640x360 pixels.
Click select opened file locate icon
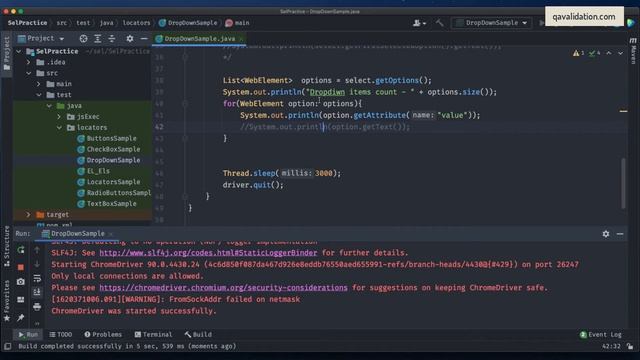click(x=83, y=38)
